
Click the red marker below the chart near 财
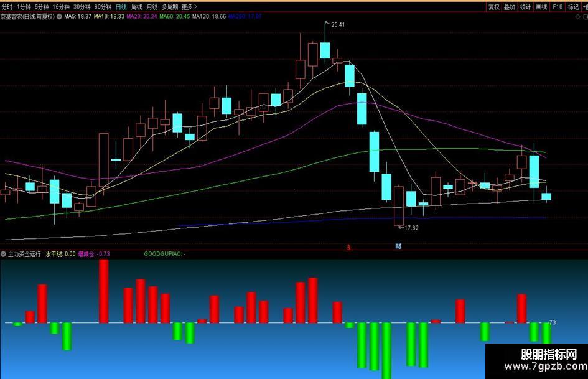coord(348,247)
